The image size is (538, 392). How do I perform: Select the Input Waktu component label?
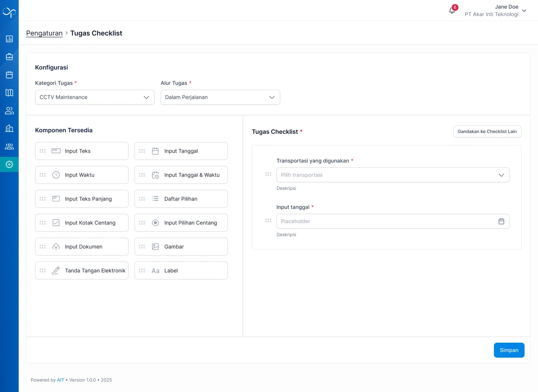[80, 175]
